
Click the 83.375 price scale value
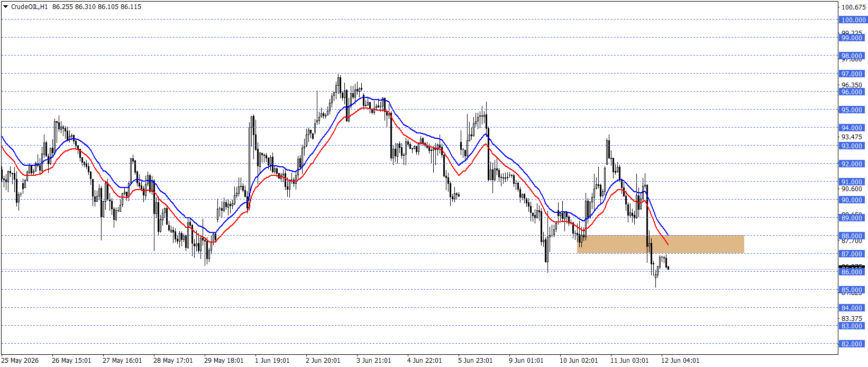852,318
